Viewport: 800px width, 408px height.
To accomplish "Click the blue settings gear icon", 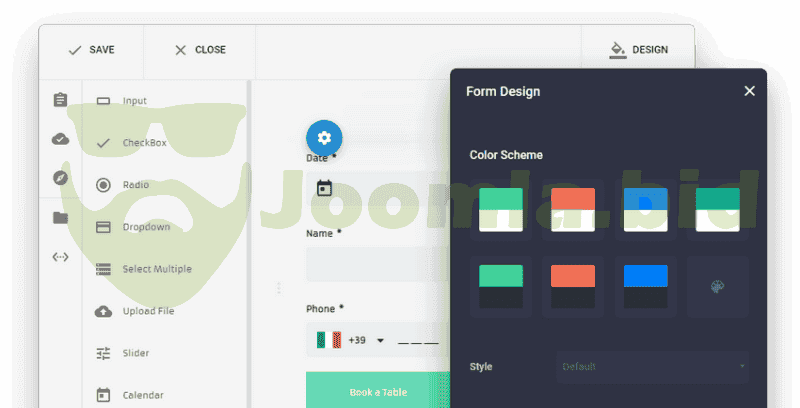I will point(323,138).
